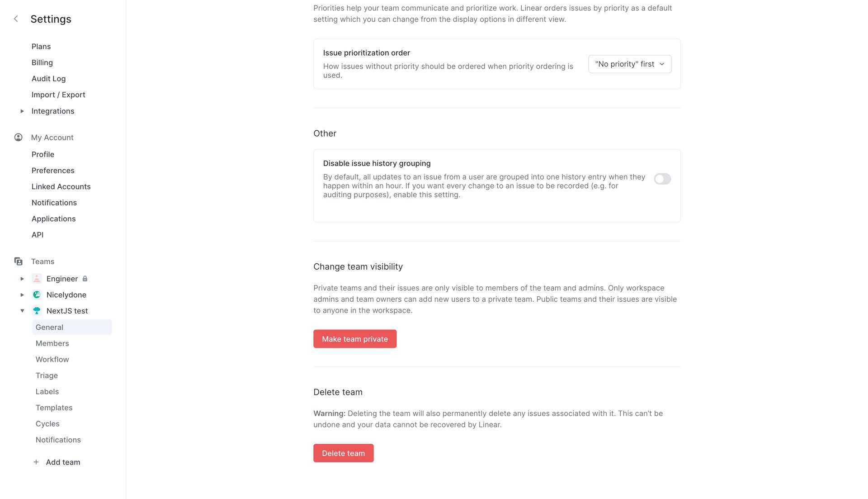
Task: Click the Delete team button
Action: [343, 453]
